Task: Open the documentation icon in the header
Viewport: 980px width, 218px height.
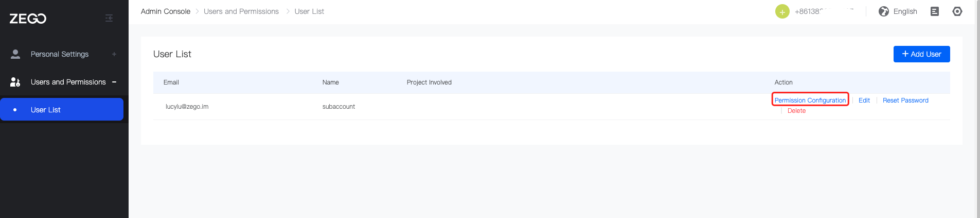Action: click(935, 11)
